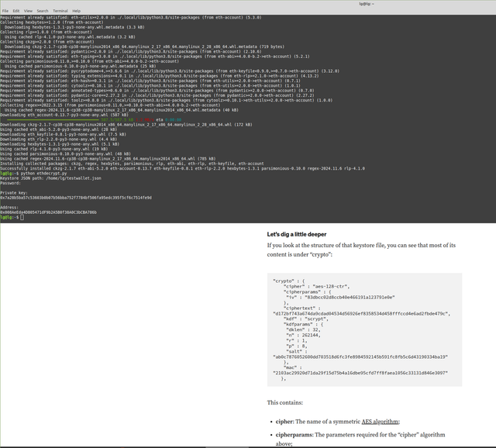Click "Downloading eth_rlp-2.2.0" line
Viewport: 496px width, 448px height.
pyautogui.click(x=59, y=140)
